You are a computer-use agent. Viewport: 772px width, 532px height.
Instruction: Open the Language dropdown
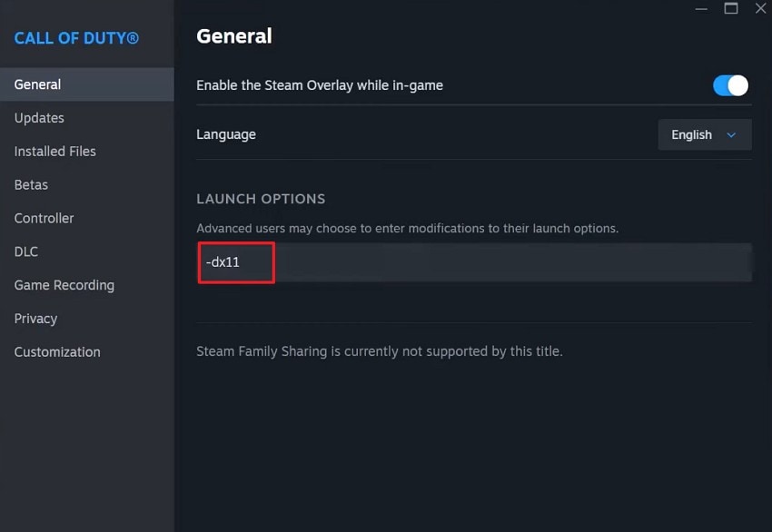pos(704,134)
